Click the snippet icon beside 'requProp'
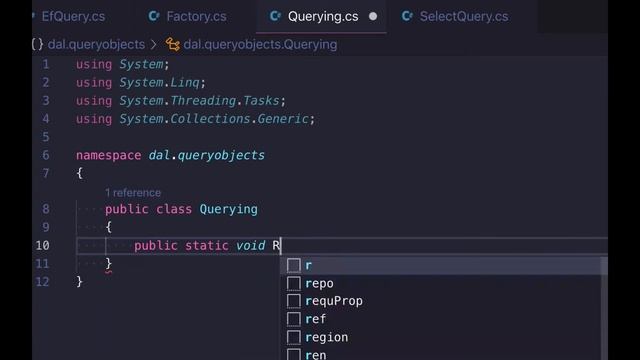Image resolution: width=640 pixels, height=360 pixels. 293,301
